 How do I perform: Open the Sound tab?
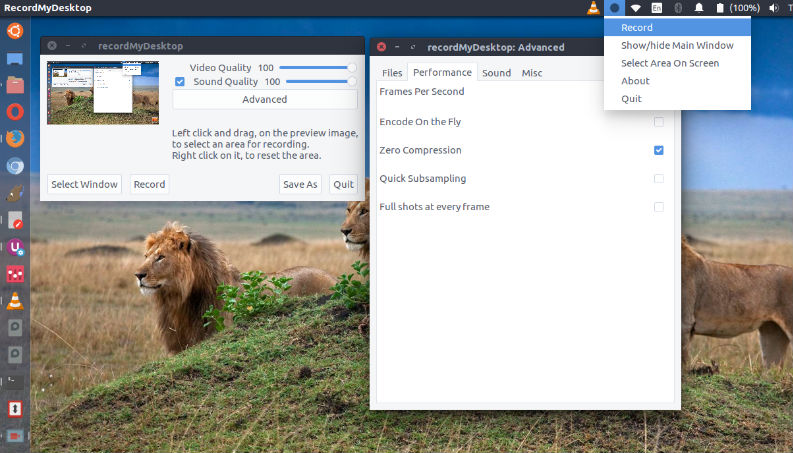click(x=496, y=73)
